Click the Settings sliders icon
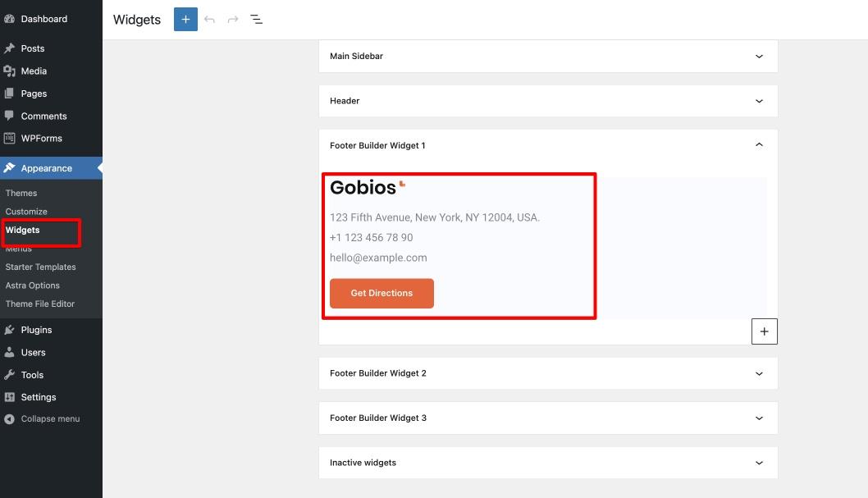The image size is (868, 498). click(x=9, y=397)
